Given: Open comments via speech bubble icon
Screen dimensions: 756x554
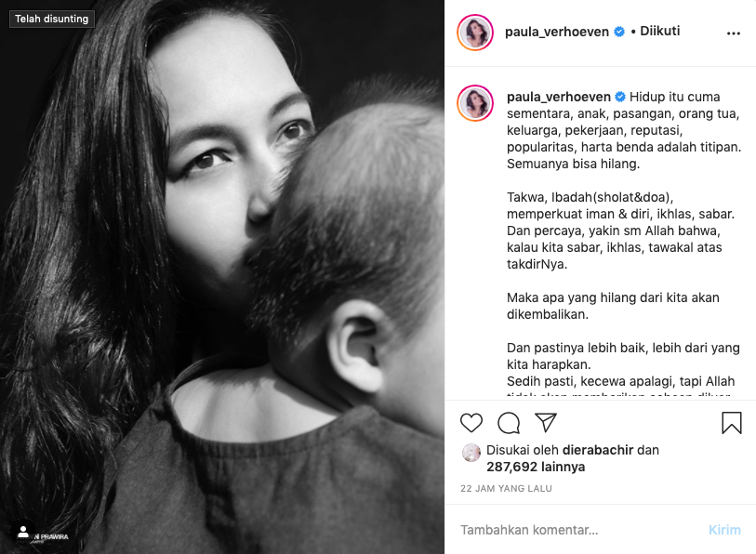Looking at the screenshot, I should pyautogui.click(x=509, y=423).
